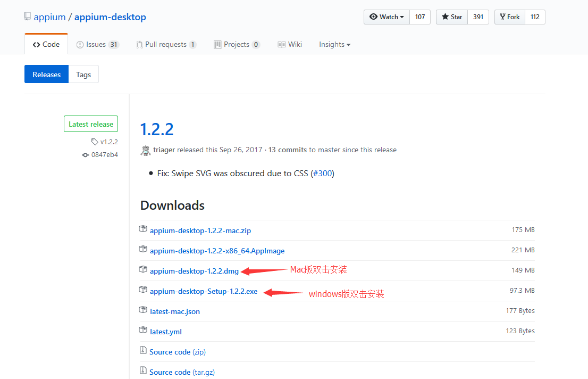Viewport: 588px width, 379px height.
Task: Switch to the Code tab
Action: (46, 44)
